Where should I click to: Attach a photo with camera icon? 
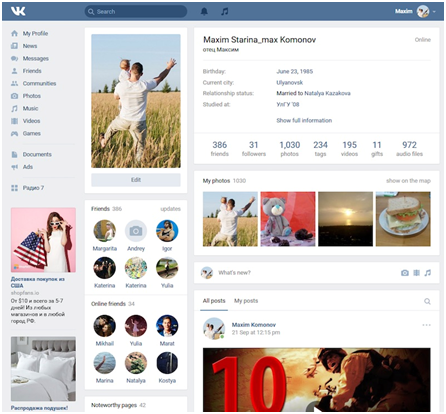point(405,273)
